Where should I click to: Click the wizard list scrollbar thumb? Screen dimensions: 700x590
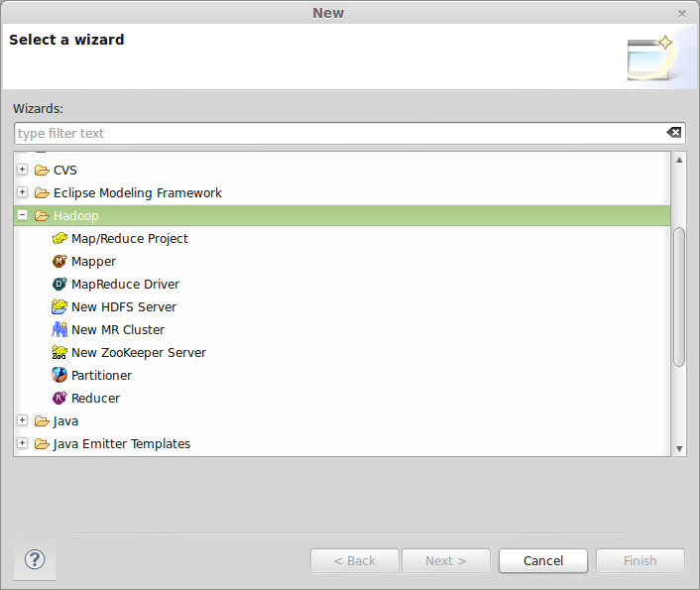point(679,297)
